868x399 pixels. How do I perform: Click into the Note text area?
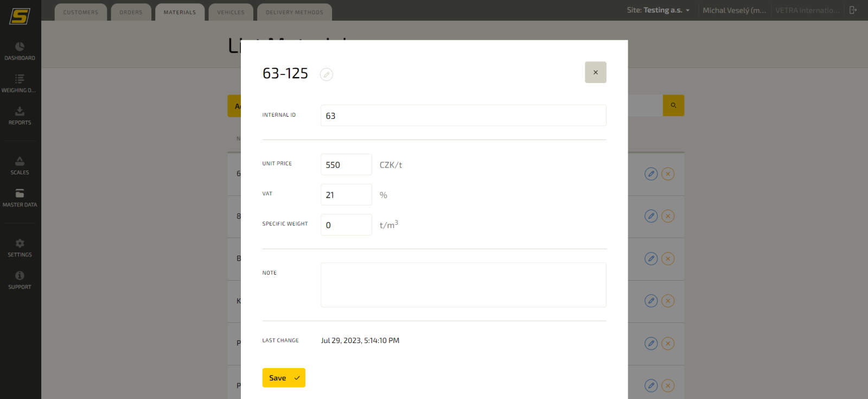coord(463,285)
